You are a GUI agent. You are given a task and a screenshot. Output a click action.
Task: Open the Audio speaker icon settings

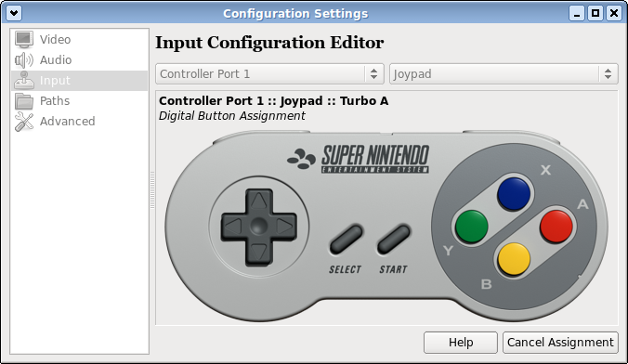coord(24,60)
